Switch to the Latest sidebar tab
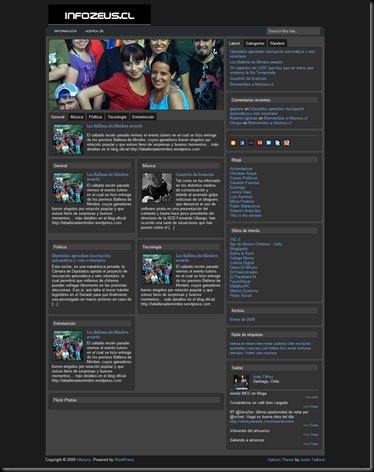Image resolution: width=374 pixels, height=472 pixels. pyautogui.click(x=234, y=43)
